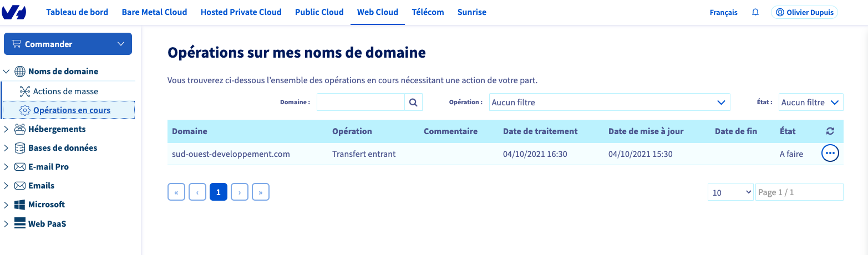Screen dimensions: 868x255
Task: Open the Commander dropdown button
Action: [68, 44]
